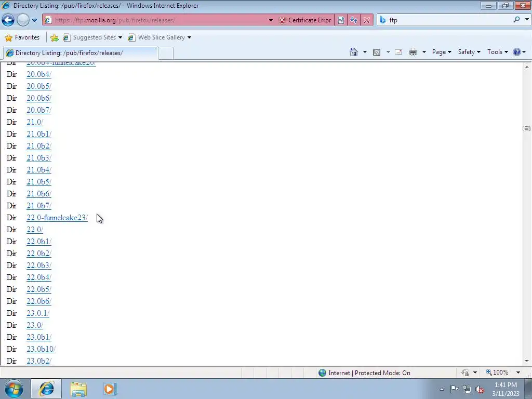Open Web Slice Gallery favorites item

point(159,37)
